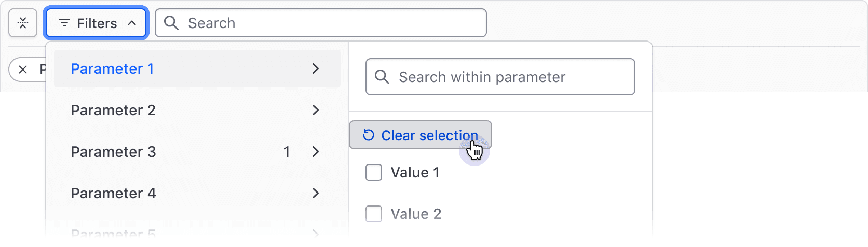Open the Parameter 3 chevron submenu
Viewport: 868px width, 247px height.
pos(315,152)
